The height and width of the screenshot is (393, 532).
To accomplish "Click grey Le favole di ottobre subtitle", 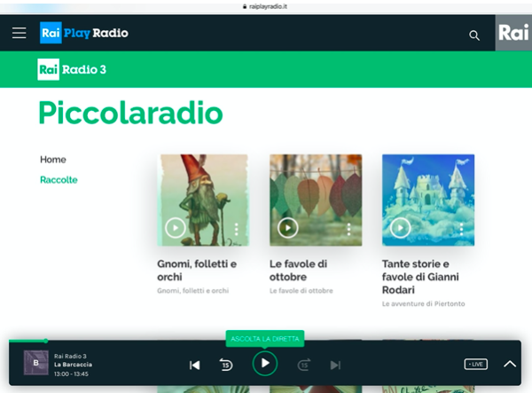I will tap(301, 290).
